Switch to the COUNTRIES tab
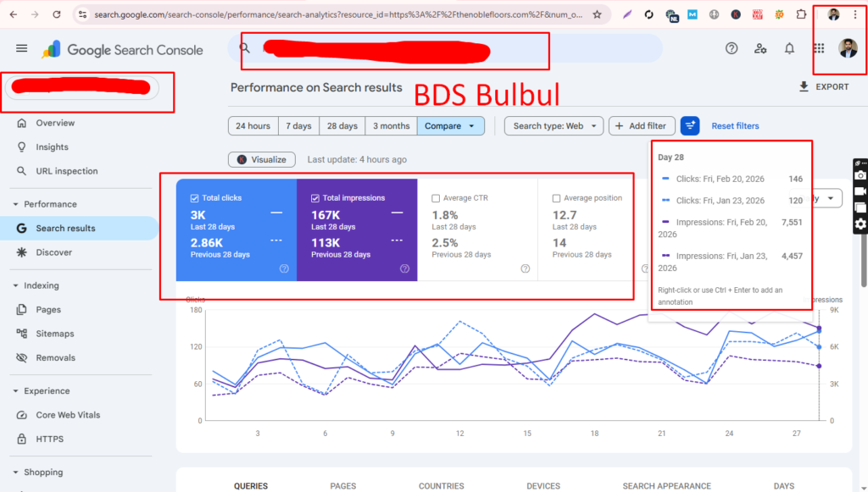Viewport: 868px width, 492px height. pyautogui.click(x=441, y=486)
